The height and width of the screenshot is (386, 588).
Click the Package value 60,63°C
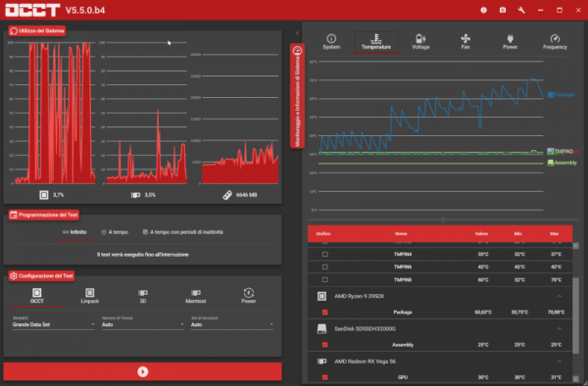pyautogui.click(x=483, y=313)
